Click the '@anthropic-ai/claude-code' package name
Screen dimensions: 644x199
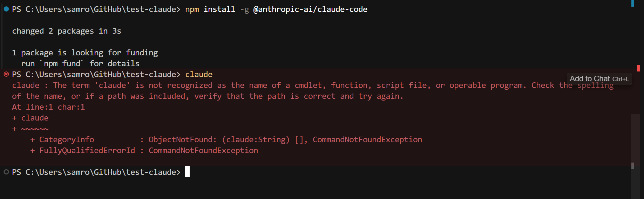coord(310,9)
